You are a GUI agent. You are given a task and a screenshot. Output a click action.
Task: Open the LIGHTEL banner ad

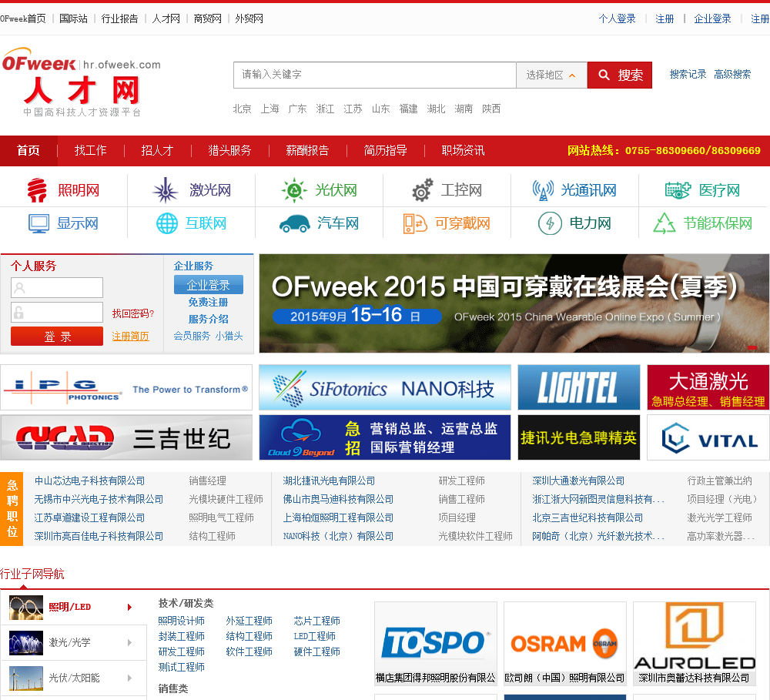[x=579, y=387]
